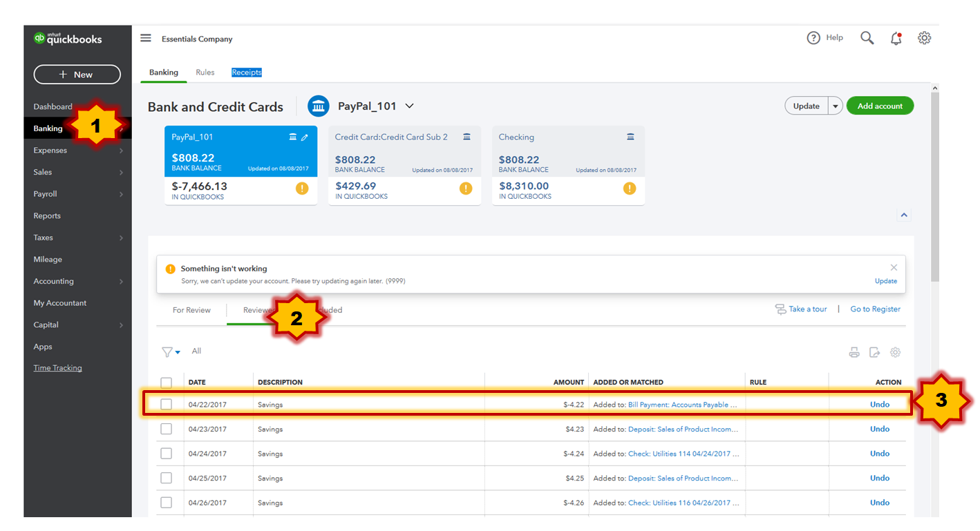
Task: Open the settings gear in header
Action: tap(924, 38)
